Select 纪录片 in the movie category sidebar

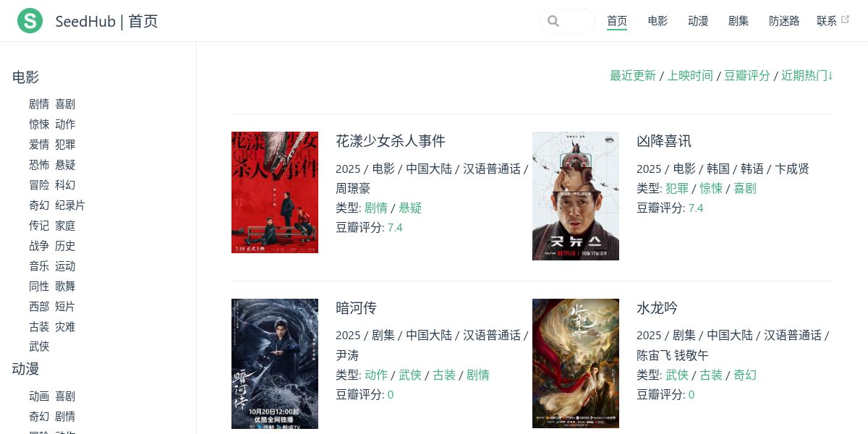tap(70, 205)
